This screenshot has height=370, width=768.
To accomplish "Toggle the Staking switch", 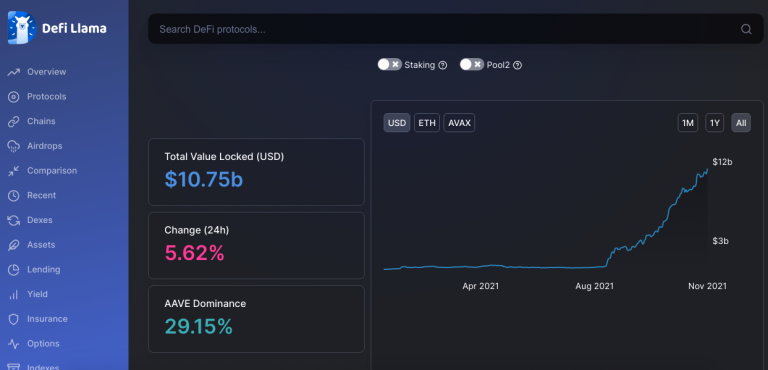I will (390, 65).
